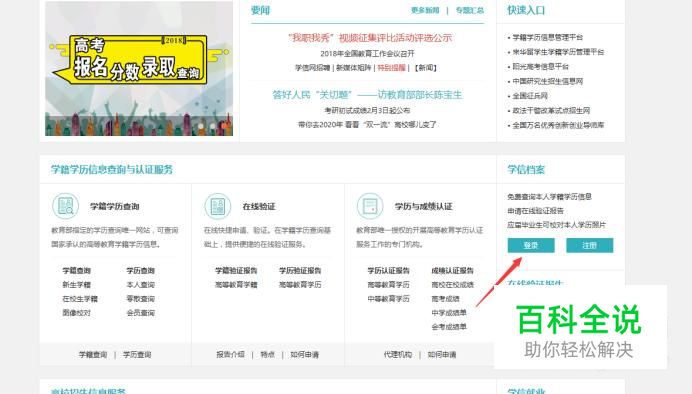Viewport: 692px width, 394px height.
Task: Open 来华留学生学籍学历管理平台 quick link
Action: tap(558, 52)
